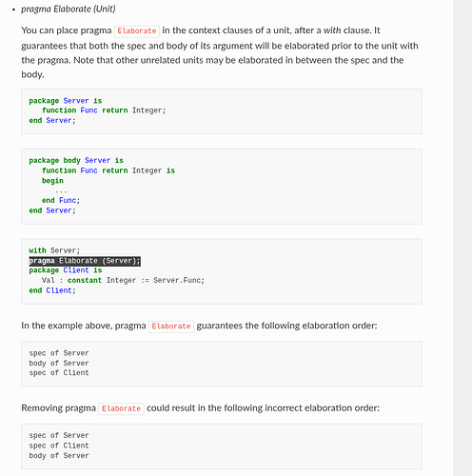Click the 'begin' keyword in Server body
Viewport: 472px width, 476px height.
(x=52, y=181)
